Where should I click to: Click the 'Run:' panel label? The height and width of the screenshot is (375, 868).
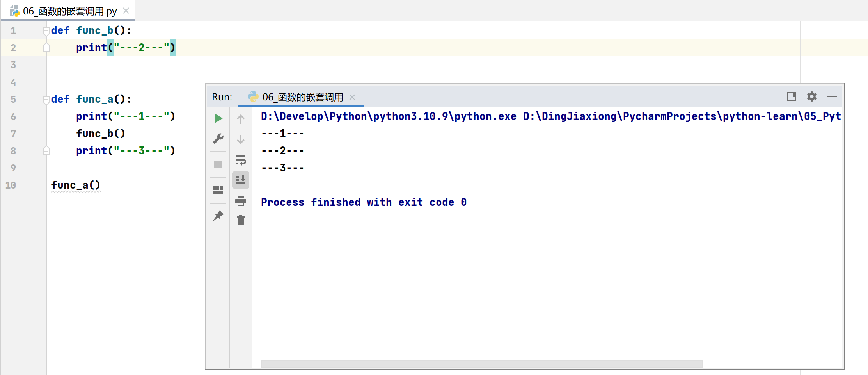(222, 97)
